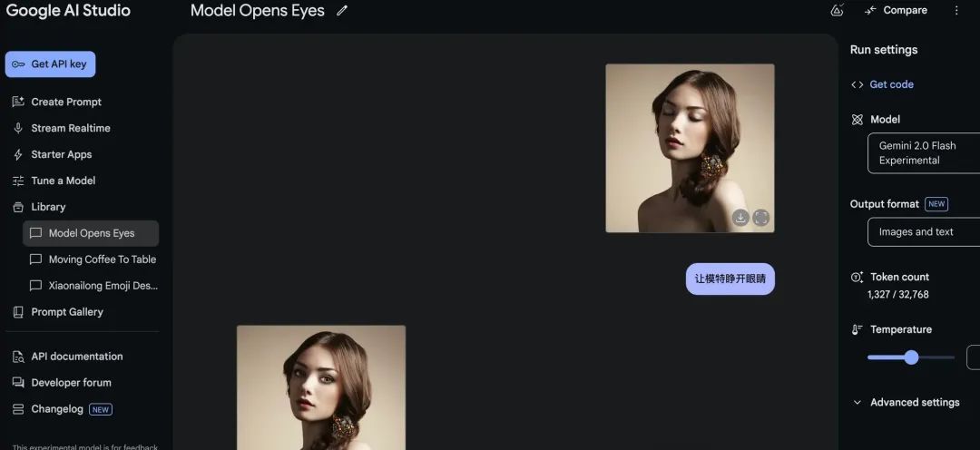Image resolution: width=980 pixels, height=450 pixels.
Task: Visit the Developer forum link
Action: pyautogui.click(x=71, y=383)
